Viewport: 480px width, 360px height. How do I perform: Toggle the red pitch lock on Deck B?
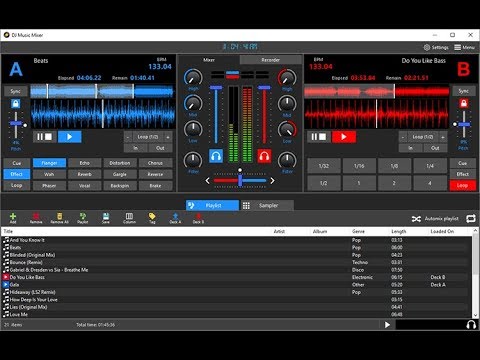pos(464,104)
